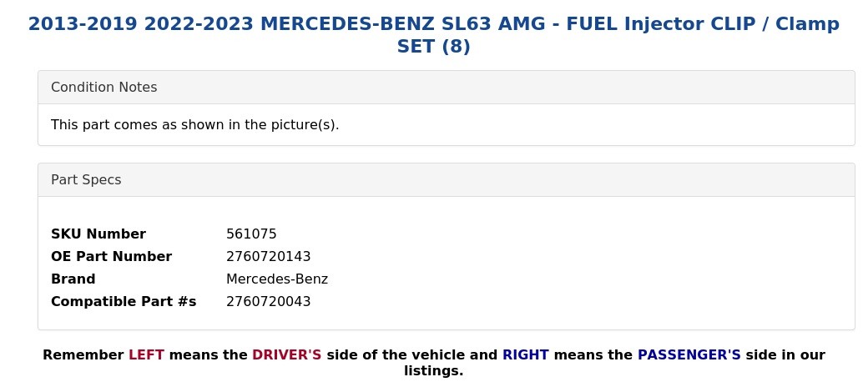Image resolution: width=868 pixels, height=392 pixels.
Task: Click the compatible part number 2760720043
Action: coord(268,302)
